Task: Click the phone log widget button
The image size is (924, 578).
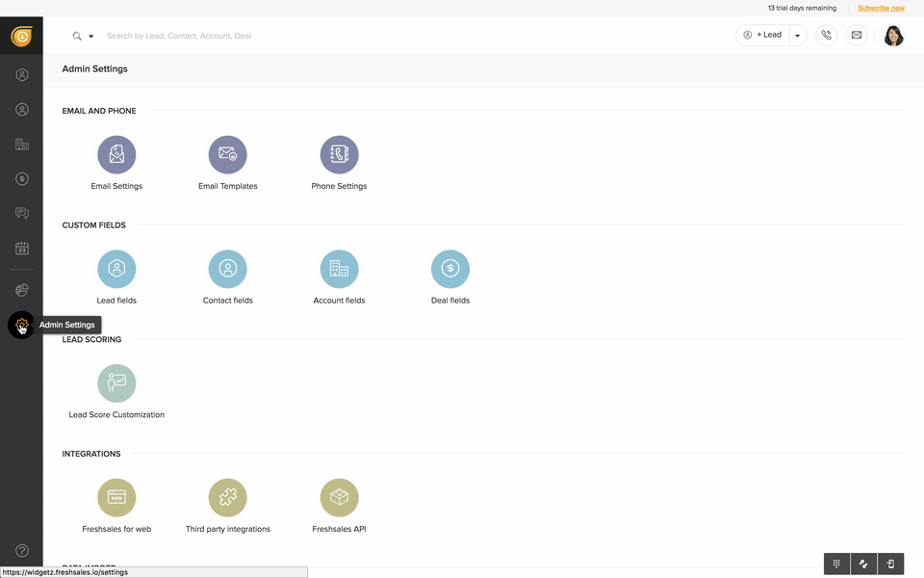Action: [x=891, y=565]
